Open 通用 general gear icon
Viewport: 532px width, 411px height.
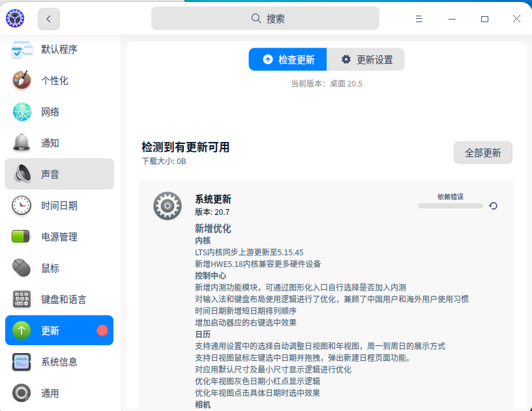(22, 393)
